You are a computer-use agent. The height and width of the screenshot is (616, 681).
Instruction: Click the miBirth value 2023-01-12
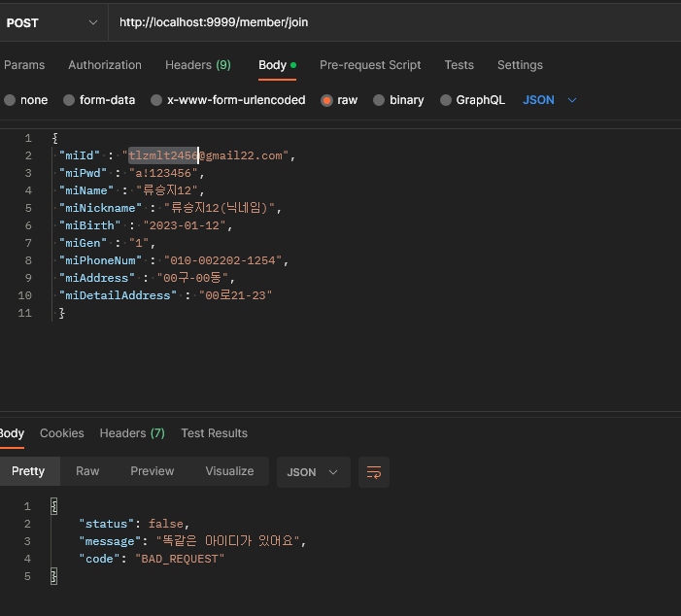point(185,225)
